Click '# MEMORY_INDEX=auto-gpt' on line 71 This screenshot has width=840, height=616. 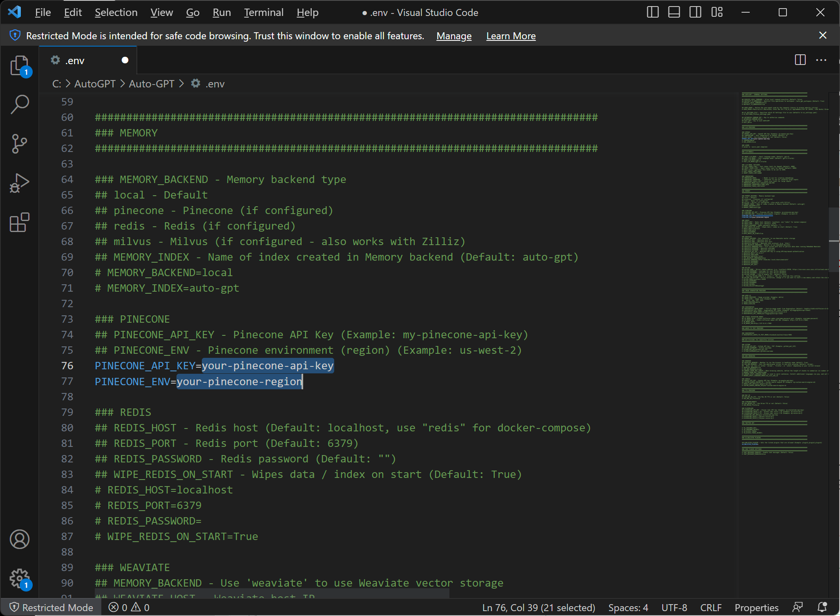click(167, 288)
